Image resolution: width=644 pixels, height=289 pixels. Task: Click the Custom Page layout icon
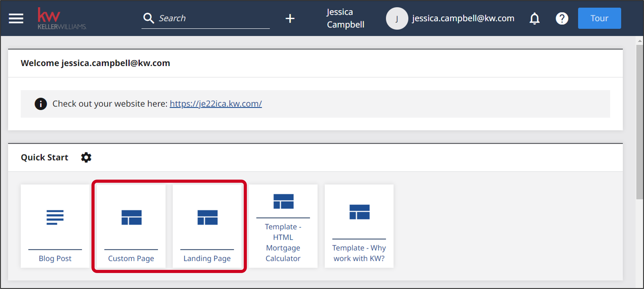coord(131,217)
